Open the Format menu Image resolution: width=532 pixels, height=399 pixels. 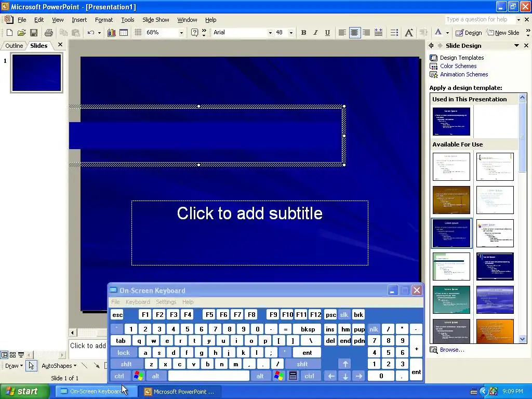104,20
